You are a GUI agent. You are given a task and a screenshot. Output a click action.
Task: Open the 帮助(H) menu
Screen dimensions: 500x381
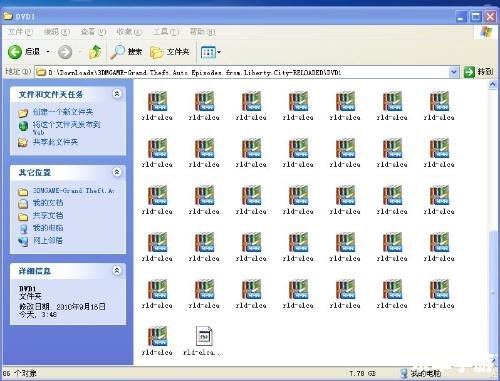coord(202,32)
